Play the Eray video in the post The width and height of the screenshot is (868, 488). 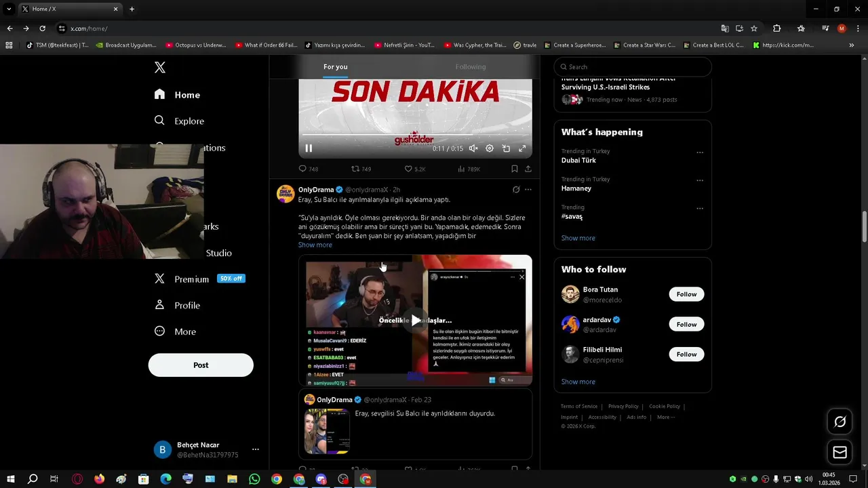(x=415, y=321)
